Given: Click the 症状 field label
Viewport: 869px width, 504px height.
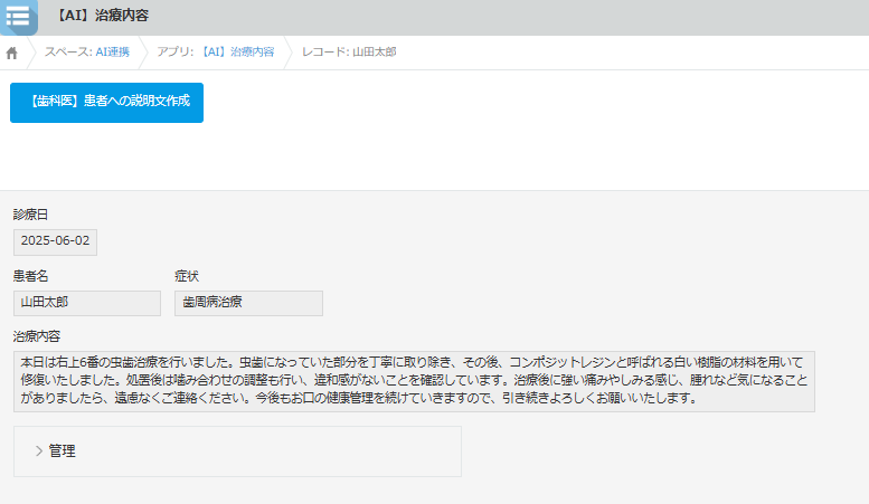Looking at the screenshot, I should [187, 276].
